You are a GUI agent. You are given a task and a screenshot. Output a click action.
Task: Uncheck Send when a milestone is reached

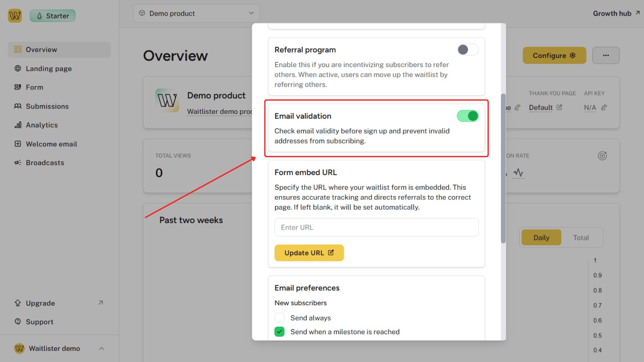click(279, 331)
